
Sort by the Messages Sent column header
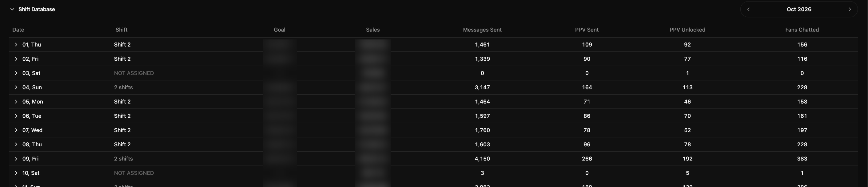click(x=482, y=30)
